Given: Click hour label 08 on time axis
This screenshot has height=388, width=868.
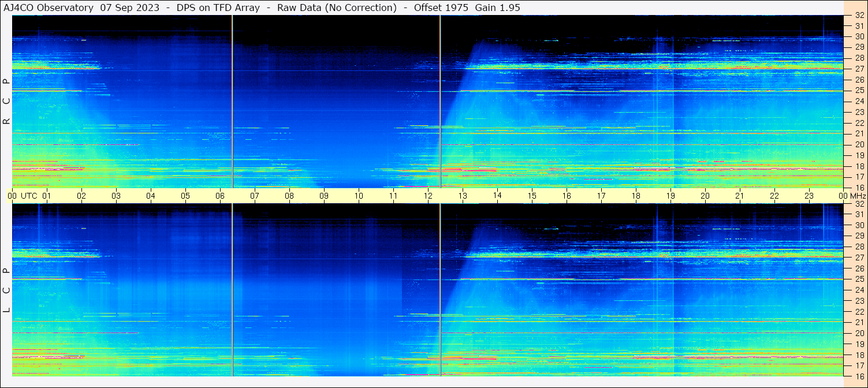Looking at the screenshot, I should 289,196.
